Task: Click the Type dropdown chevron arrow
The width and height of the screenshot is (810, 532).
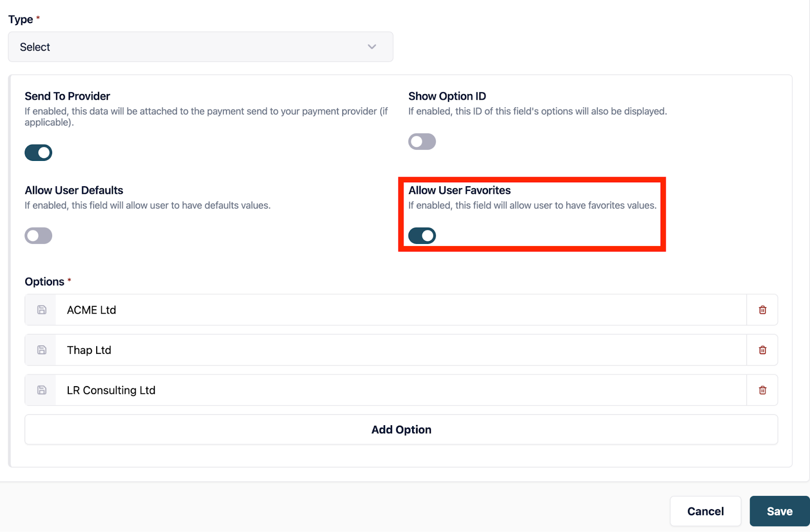Action: [x=372, y=47]
